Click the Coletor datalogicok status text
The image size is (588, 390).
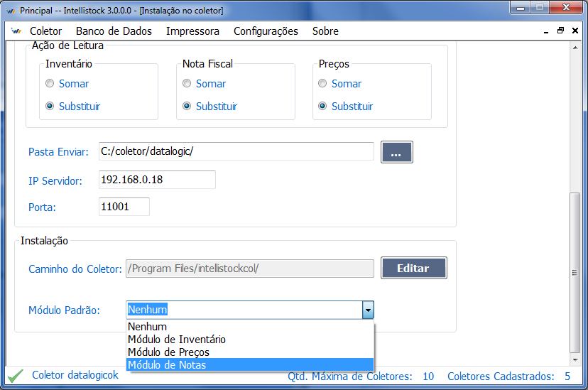click(x=75, y=375)
